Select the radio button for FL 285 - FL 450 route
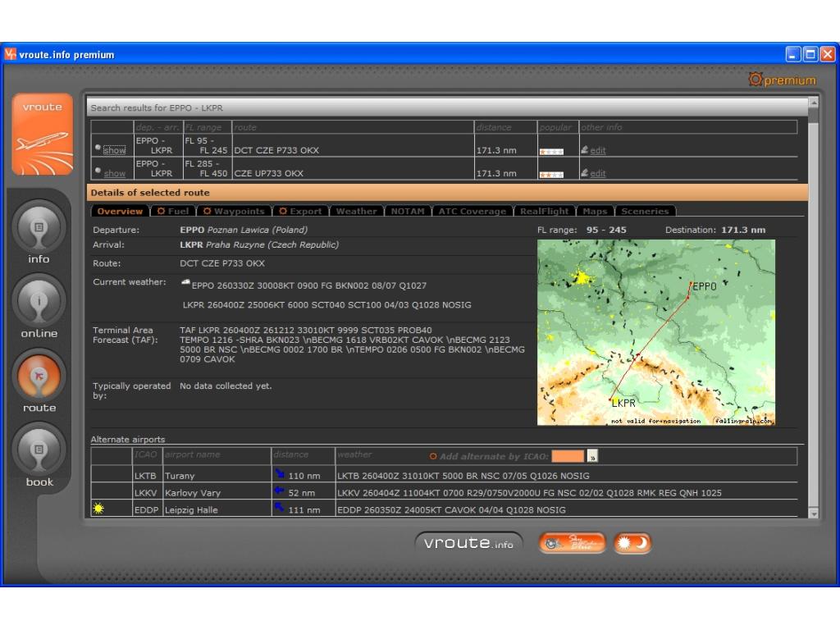The height and width of the screenshot is (630, 840). tap(98, 170)
